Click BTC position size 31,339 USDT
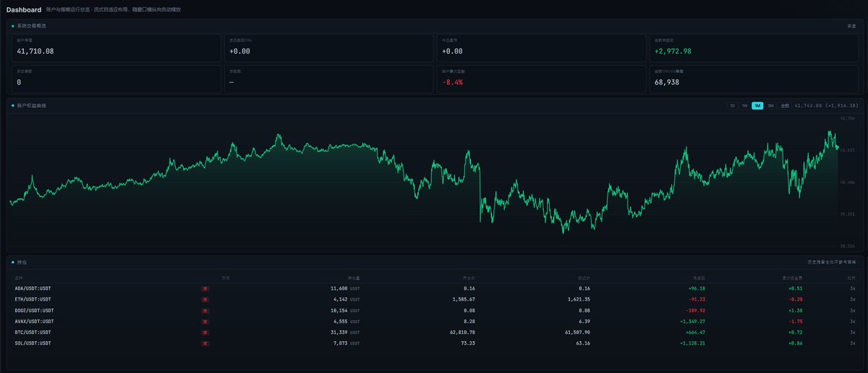This screenshot has width=868, height=373. 345,332
